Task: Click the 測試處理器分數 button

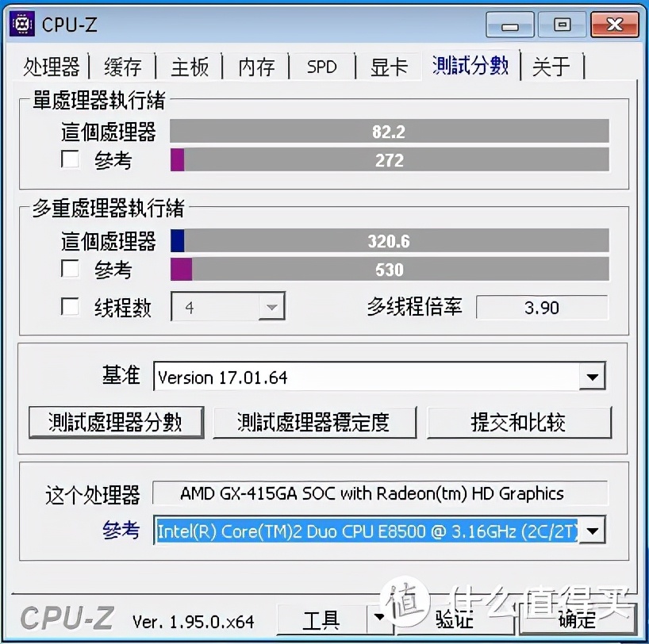Action: pyautogui.click(x=116, y=422)
